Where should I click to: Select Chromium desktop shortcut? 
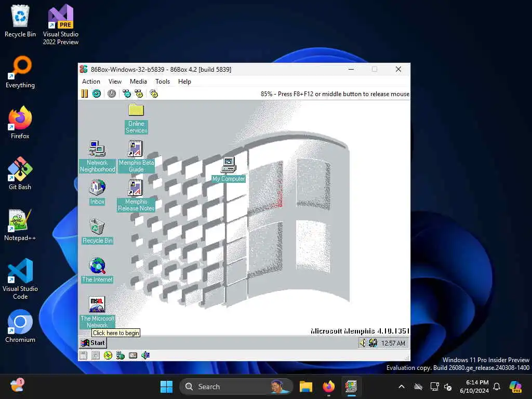click(x=20, y=326)
